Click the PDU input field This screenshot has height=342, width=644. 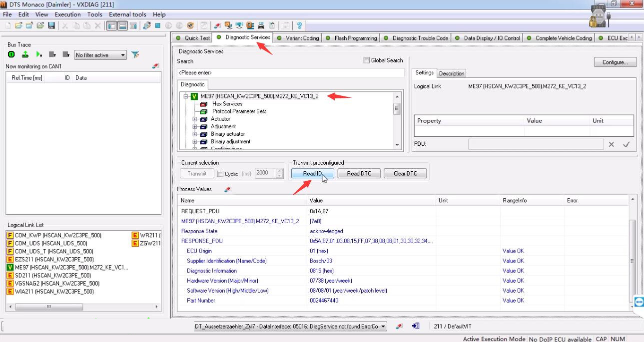pos(536,144)
